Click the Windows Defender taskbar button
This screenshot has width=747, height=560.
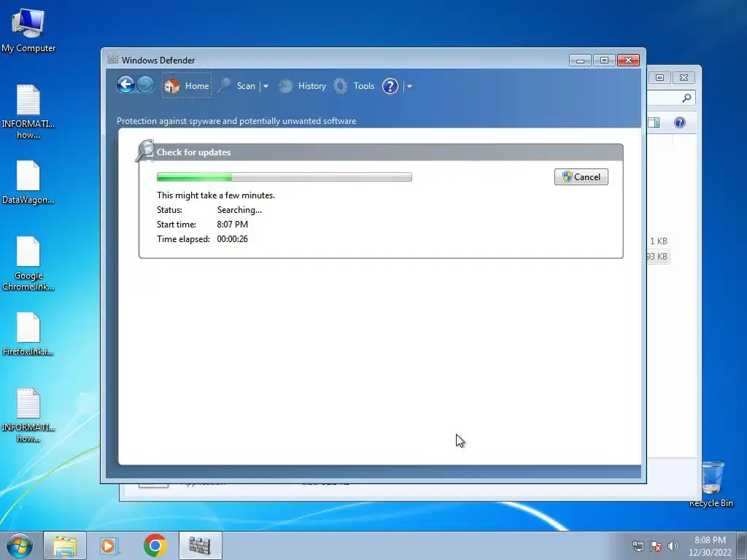click(x=200, y=545)
